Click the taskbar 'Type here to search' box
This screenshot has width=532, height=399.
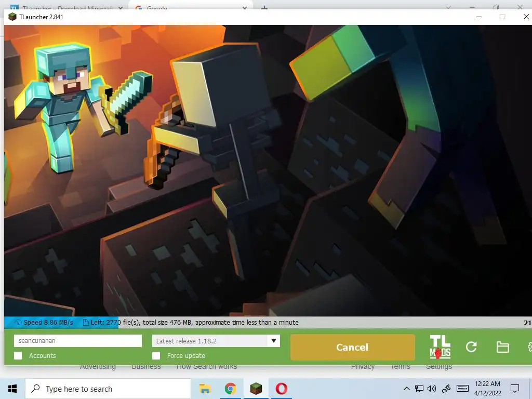(x=108, y=389)
